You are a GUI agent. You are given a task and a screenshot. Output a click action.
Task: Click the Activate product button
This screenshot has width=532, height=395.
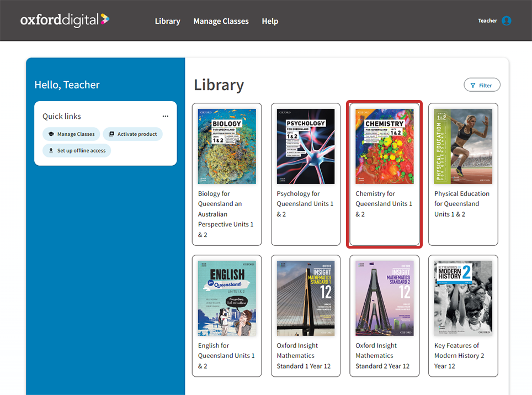(x=132, y=134)
